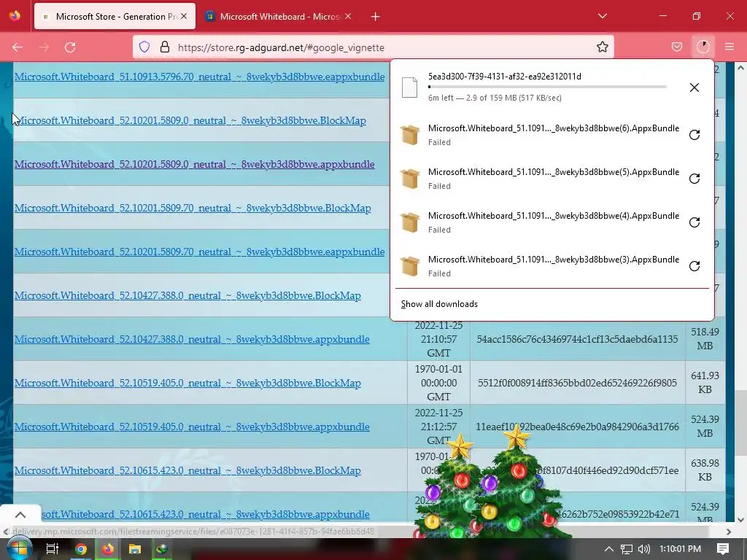Open the Firefox application menu
Screen dimensions: 747x560
[x=729, y=47]
